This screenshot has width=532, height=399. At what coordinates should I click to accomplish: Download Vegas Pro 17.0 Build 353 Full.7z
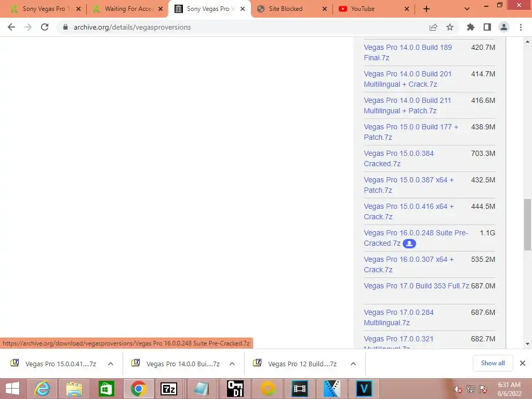point(416,286)
